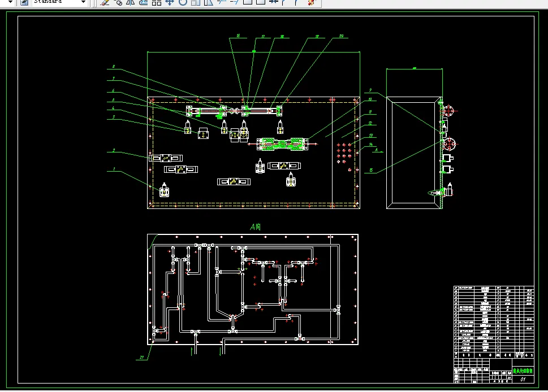Select the Move tool
The width and height of the screenshot is (548, 392).
[170, 2]
